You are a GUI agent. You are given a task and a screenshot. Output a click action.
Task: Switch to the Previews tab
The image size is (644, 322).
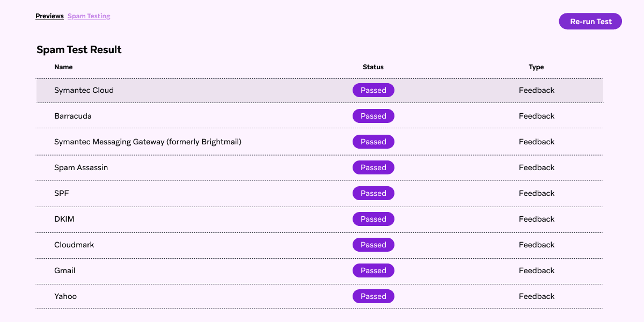pyautogui.click(x=49, y=16)
